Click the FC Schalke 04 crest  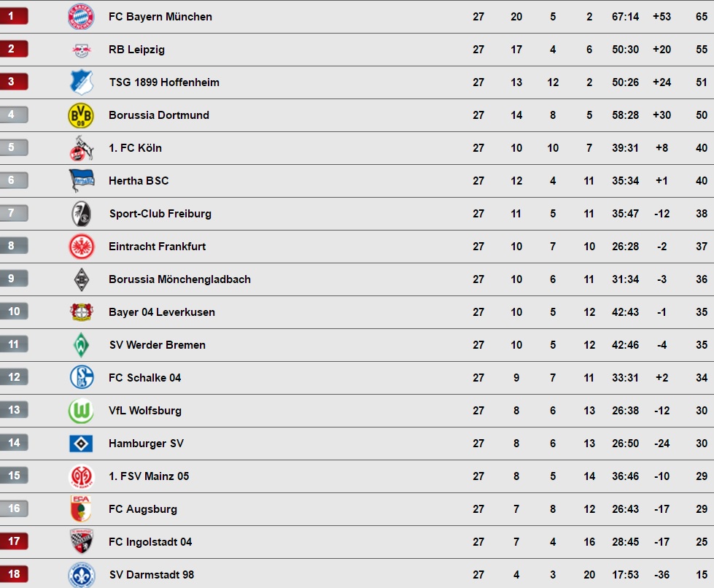coord(81,378)
